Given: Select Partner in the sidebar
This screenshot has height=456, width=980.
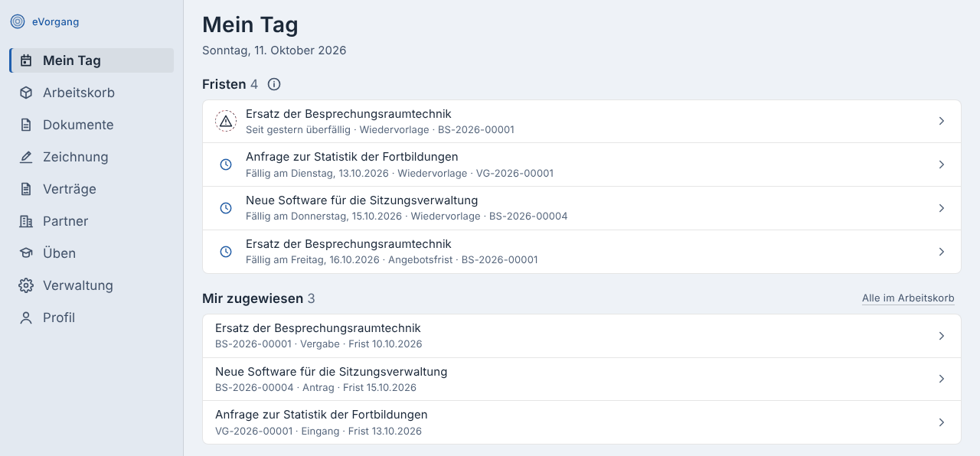Looking at the screenshot, I should point(92,221).
